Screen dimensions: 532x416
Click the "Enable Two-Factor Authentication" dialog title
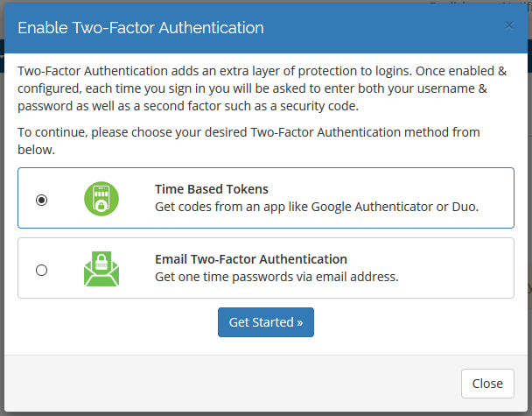click(x=141, y=27)
